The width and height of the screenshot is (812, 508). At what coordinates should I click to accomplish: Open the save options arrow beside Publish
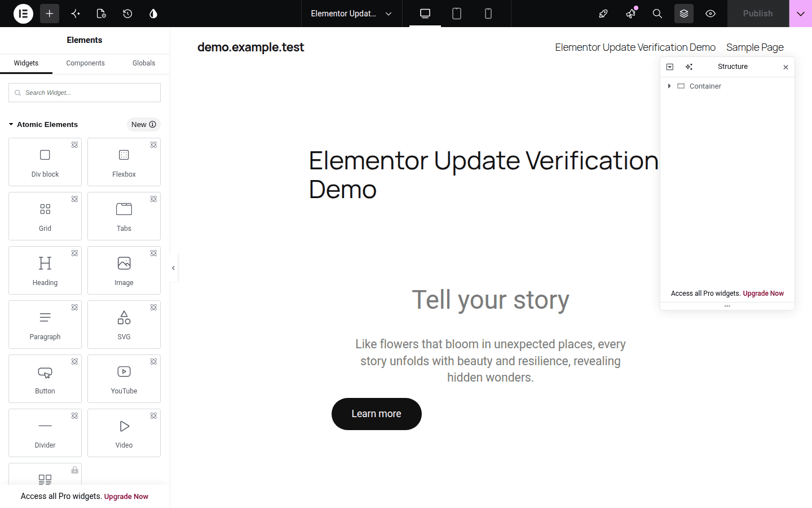click(801, 14)
